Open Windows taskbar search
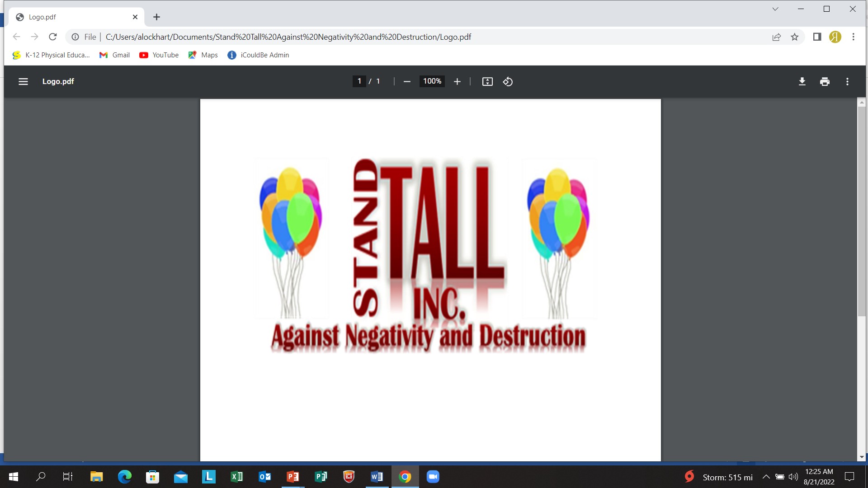 point(41,477)
